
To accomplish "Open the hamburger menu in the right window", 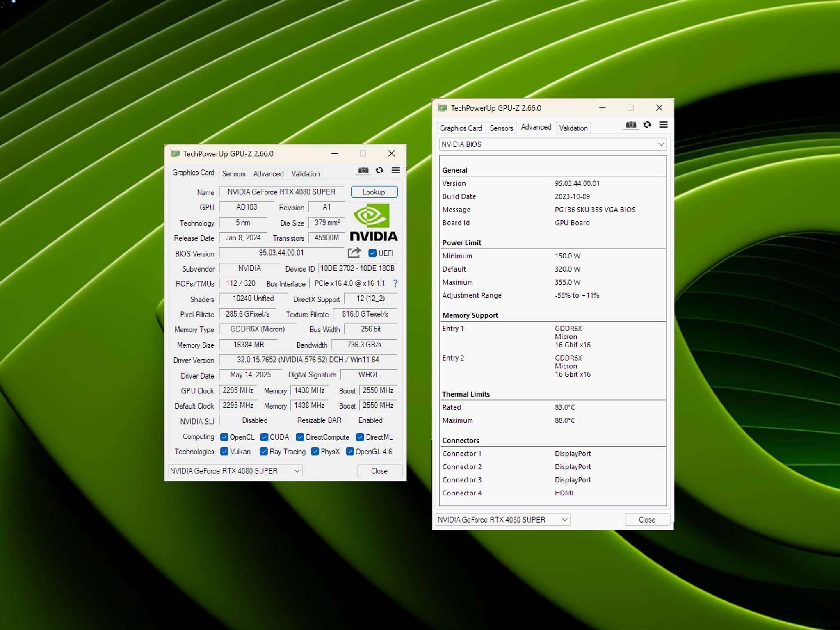I will tap(664, 125).
